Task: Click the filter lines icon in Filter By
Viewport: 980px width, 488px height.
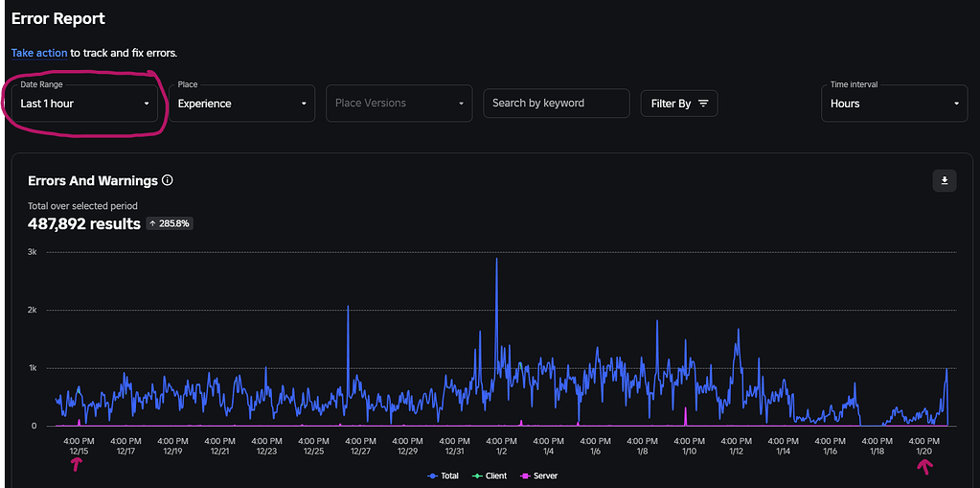Action: click(x=703, y=104)
